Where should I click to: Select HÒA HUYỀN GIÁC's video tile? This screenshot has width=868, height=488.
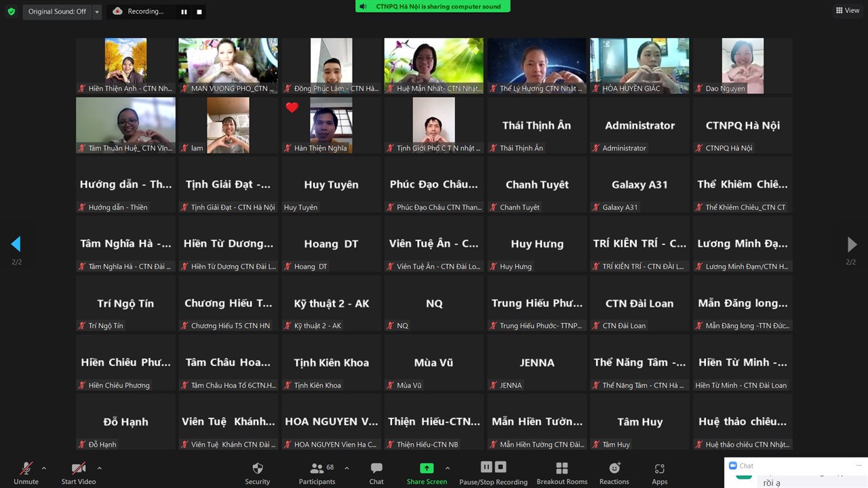tap(639, 66)
